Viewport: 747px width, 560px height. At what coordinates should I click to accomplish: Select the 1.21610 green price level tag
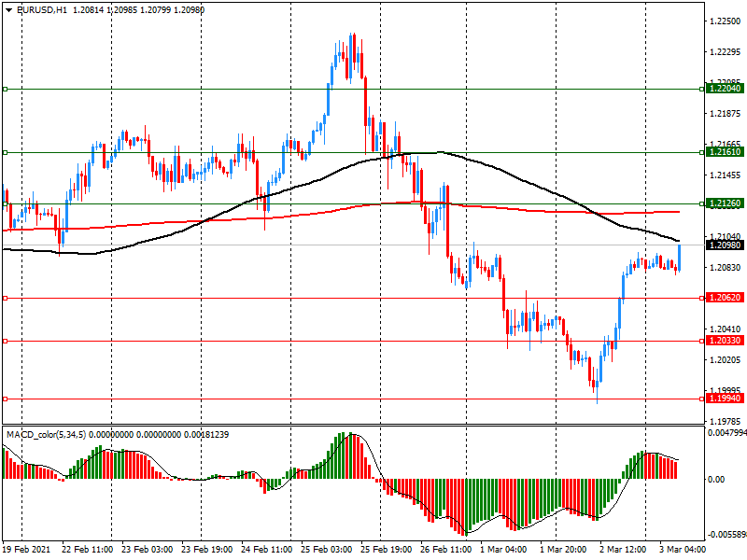click(725, 151)
